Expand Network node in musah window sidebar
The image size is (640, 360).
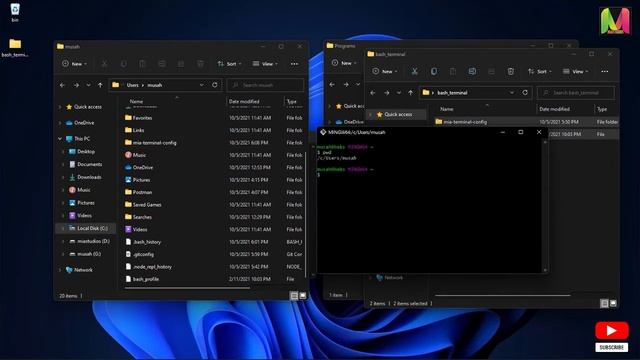(x=60, y=270)
